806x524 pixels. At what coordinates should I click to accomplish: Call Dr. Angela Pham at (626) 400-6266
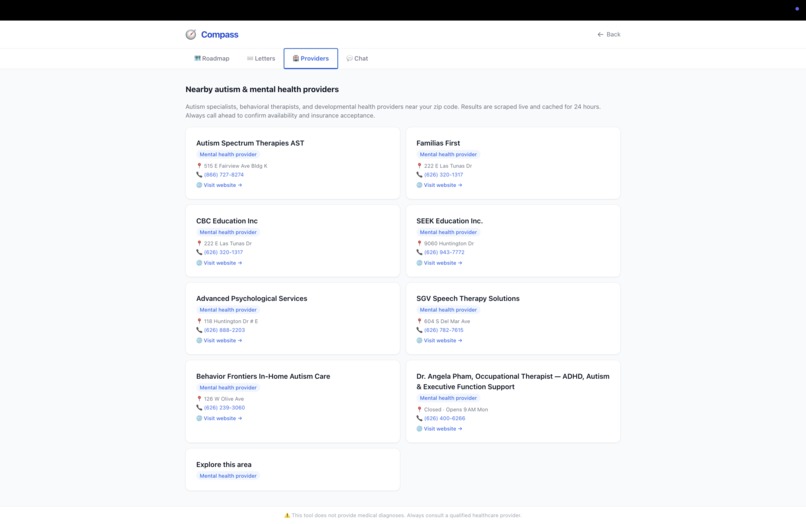(x=445, y=419)
